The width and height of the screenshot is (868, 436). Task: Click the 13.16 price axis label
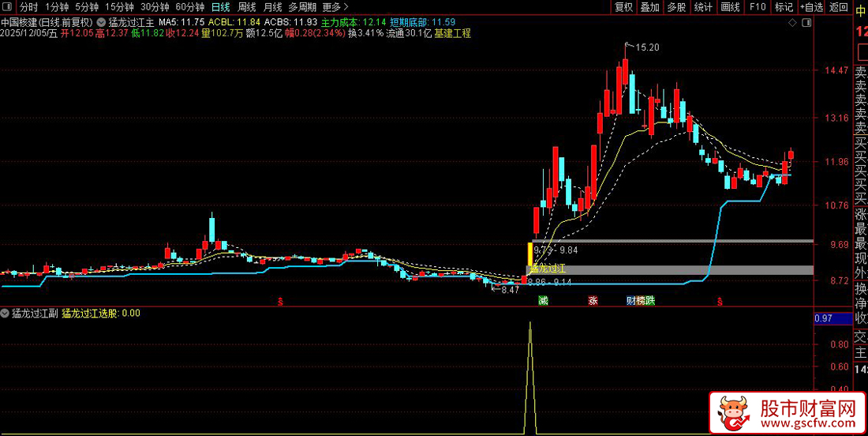835,118
